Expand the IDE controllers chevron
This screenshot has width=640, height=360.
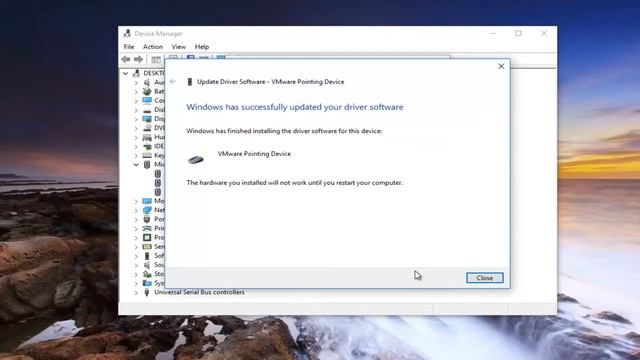136,146
